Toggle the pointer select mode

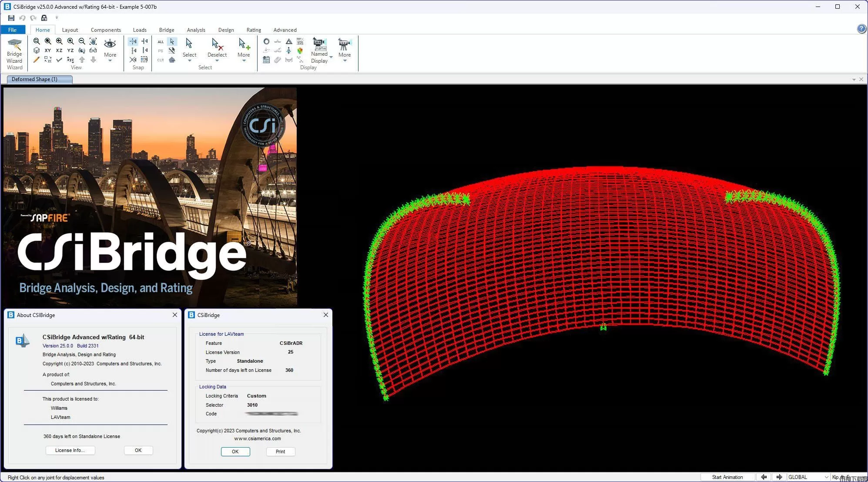pyautogui.click(x=172, y=41)
